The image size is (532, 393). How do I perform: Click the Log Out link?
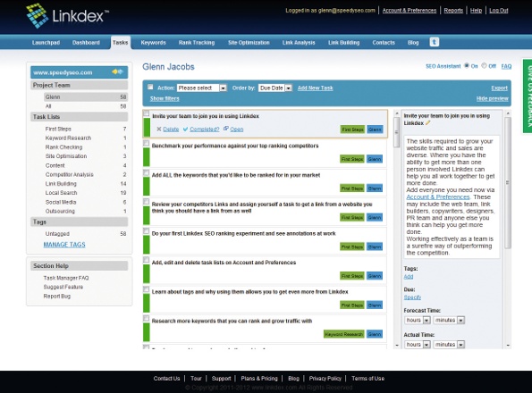coord(498,11)
